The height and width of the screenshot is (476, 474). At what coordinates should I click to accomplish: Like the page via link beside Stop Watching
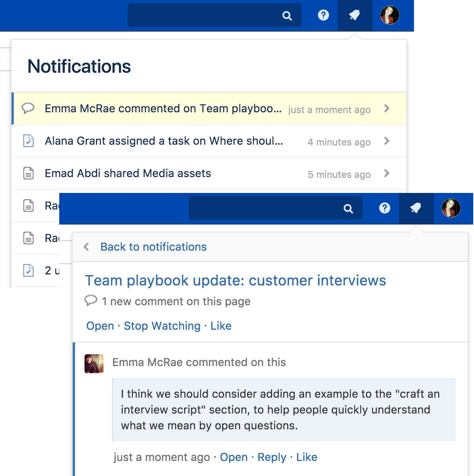[221, 326]
